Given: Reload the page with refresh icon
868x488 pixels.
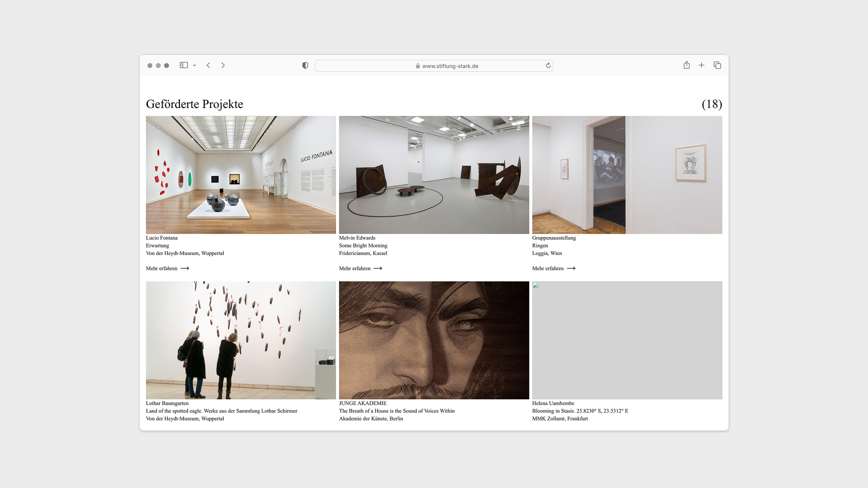Looking at the screenshot, I should [x=548, y=65].
